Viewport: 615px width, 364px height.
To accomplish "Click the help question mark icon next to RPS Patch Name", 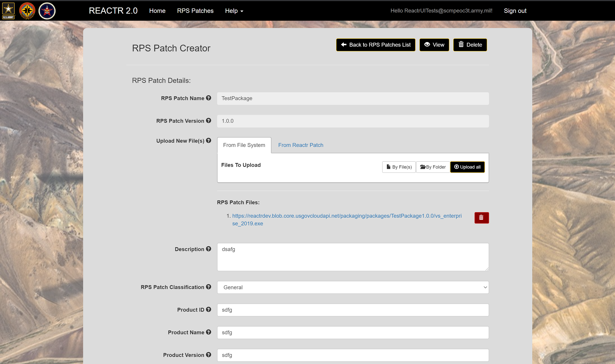I will [209, 98].
